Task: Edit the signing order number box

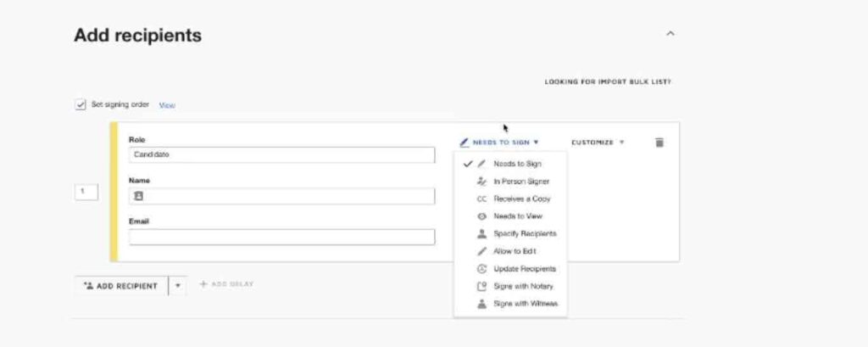Action: 86,192
